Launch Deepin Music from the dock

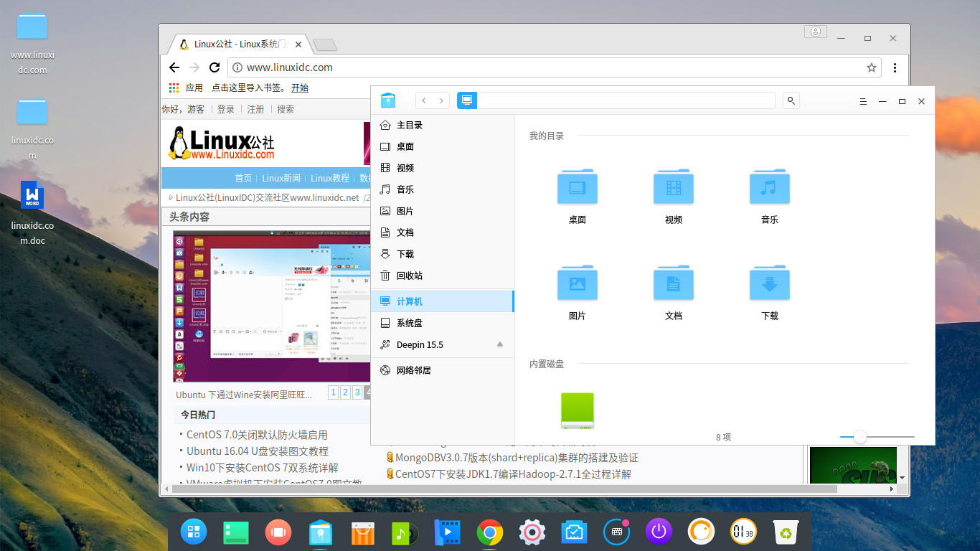[x=405, y=532]
